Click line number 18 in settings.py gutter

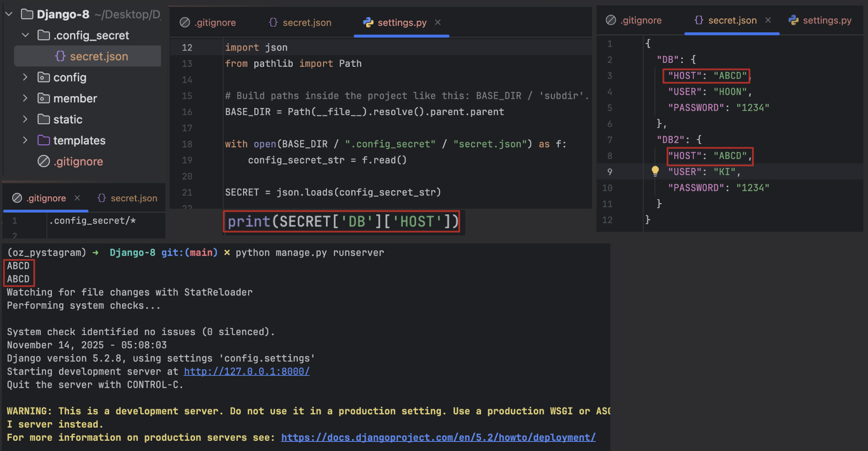click(187, 144)
